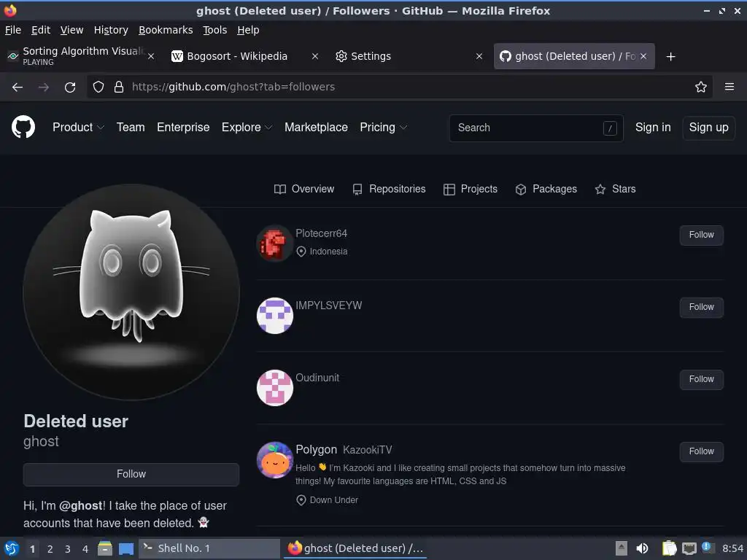Click the volume speaker tray icon
Image resolution: width=747 pixels, height=560 pixels.
click(642, 548)
